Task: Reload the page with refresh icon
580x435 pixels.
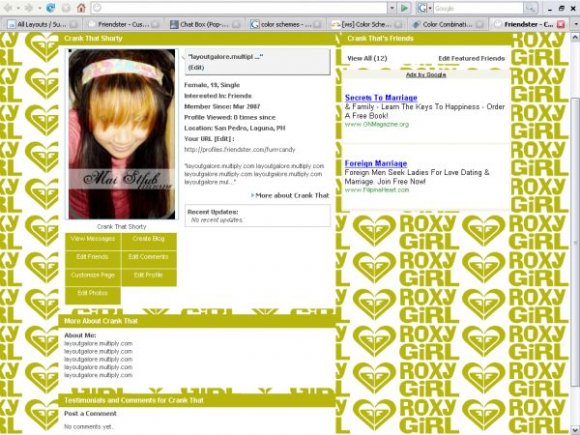Action: click(50, 8)
